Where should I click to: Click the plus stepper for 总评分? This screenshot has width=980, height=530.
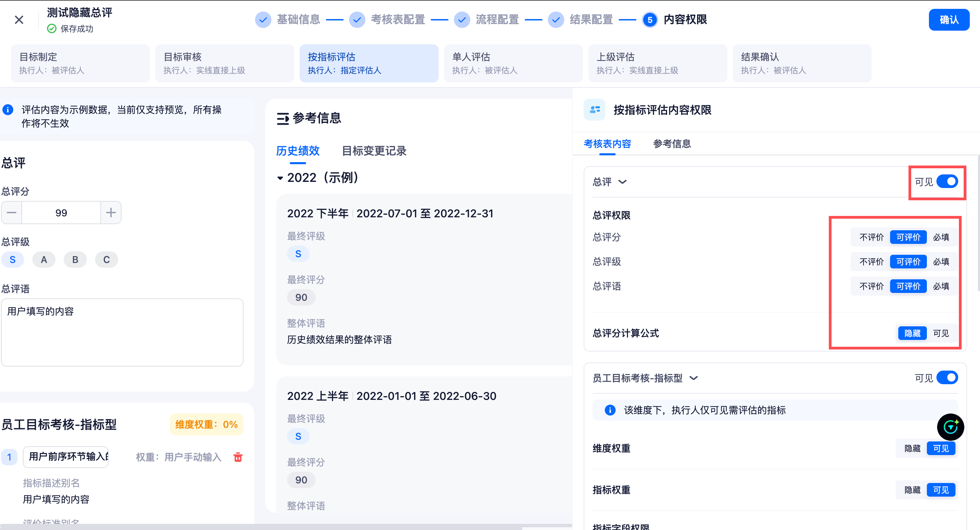pyautogui.click(x=111, y=213)
